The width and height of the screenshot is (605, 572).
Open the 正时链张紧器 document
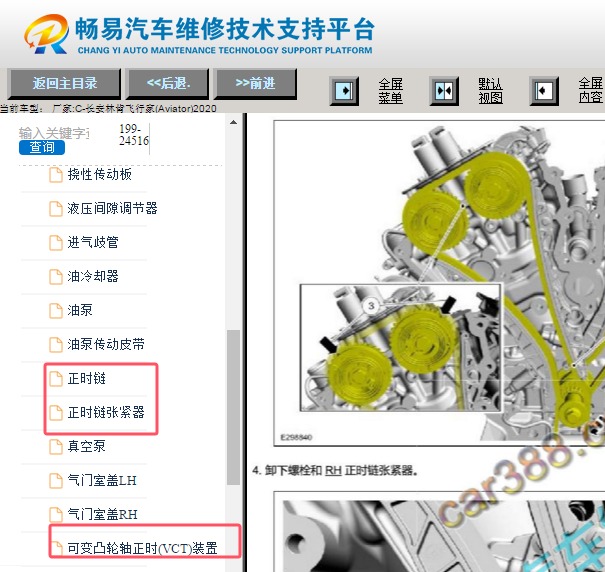(106, 413)
